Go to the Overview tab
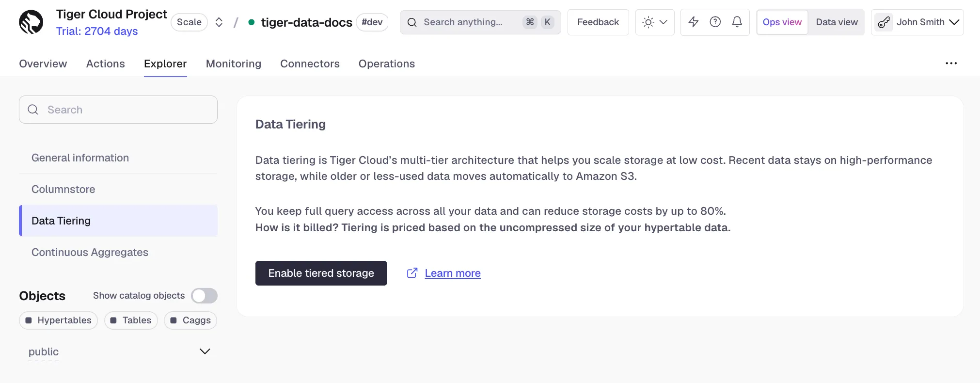The width and height of the screenshot is (980, 383). (x=43, y=64)
